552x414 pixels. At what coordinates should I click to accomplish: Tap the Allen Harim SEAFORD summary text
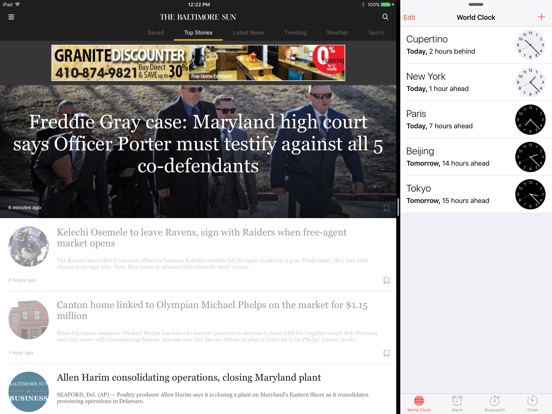pyautogui.click(x=213, y=398)
